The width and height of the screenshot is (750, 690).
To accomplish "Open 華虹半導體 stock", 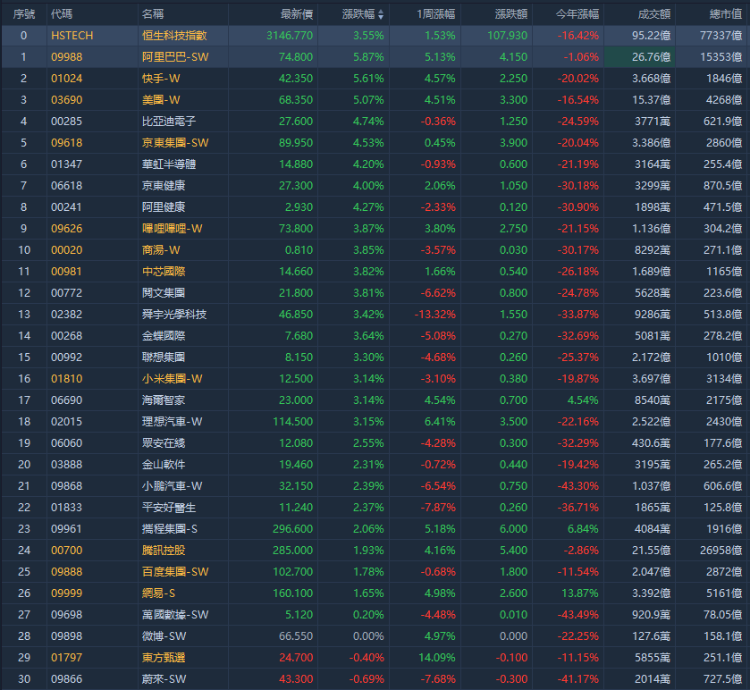I will (169, 164).
